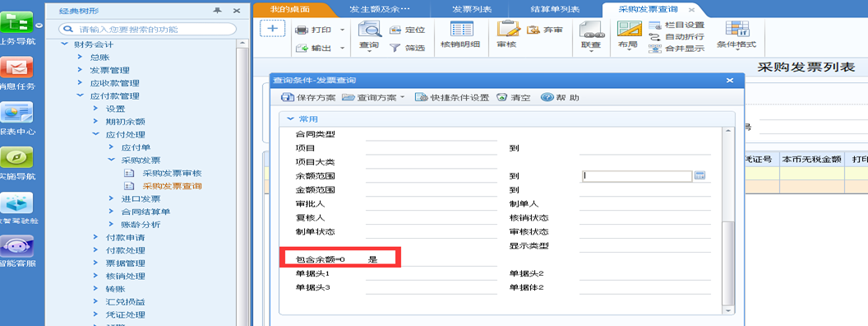
Task: Open the 实施导航 compass icon
Action: point(16,157)
